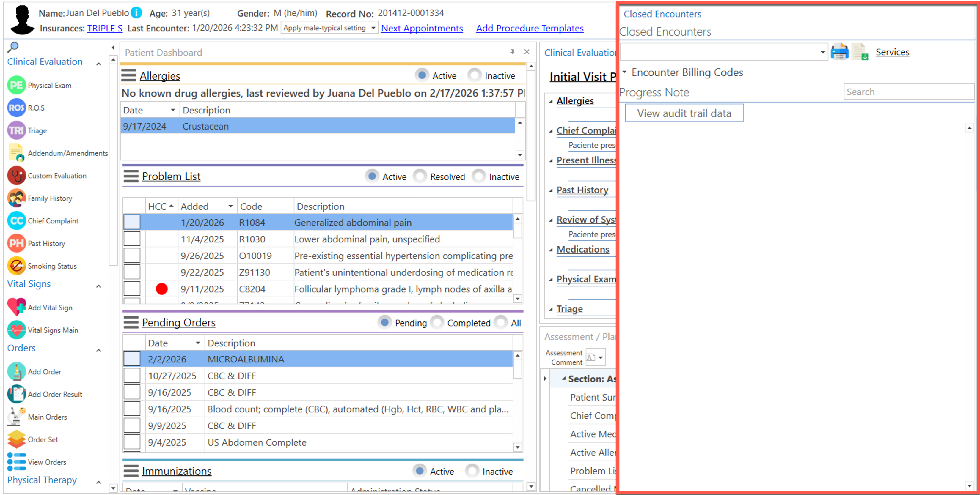Viewport: 980px width, 495px height.
Task: Open the Order Set icon
Action: 16,439
